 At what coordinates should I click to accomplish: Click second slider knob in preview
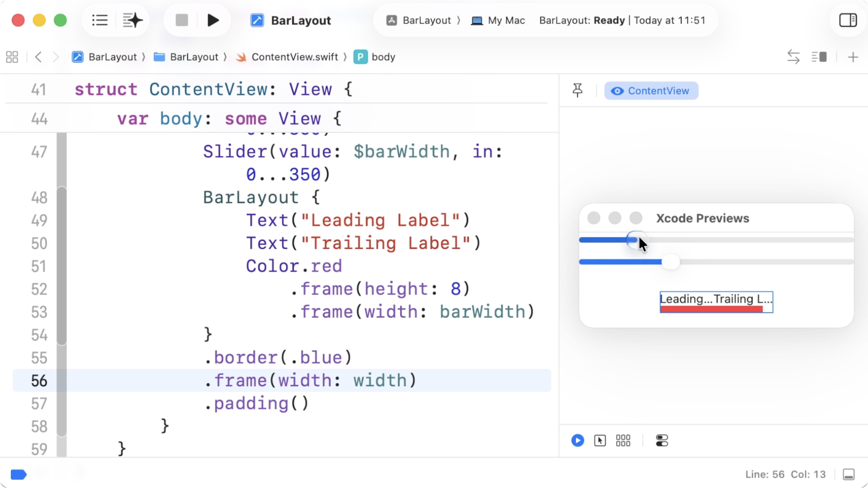coord(670,262)
